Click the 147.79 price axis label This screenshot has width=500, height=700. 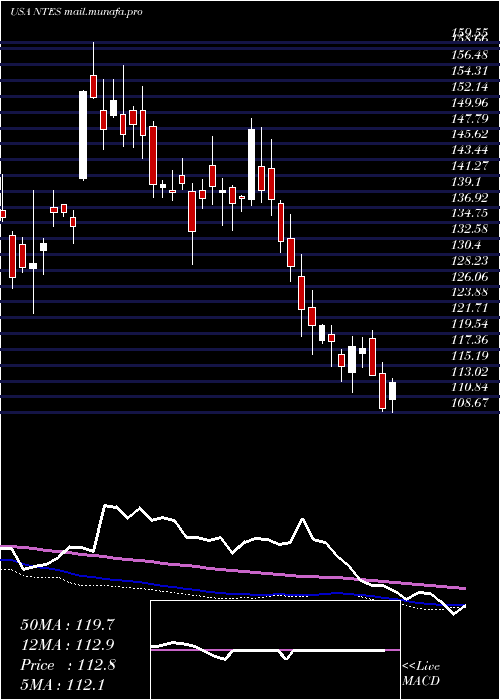pyautogui.click(x=469, y=118)
